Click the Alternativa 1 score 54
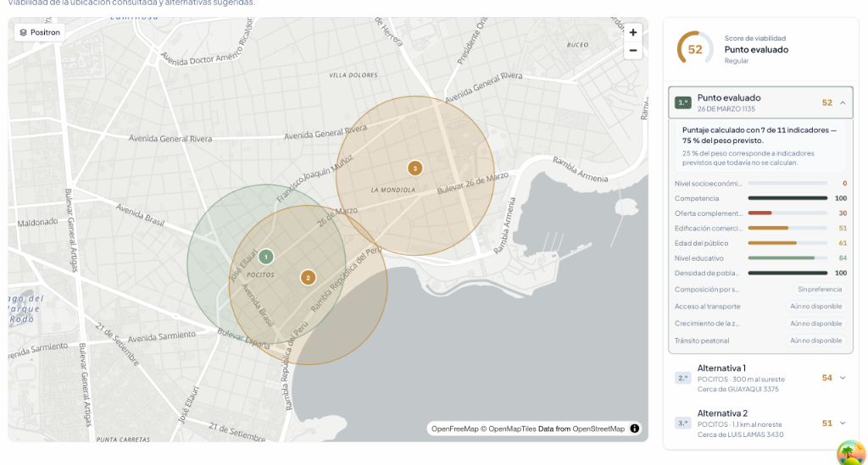Image resolution: width=868 pixels, height=465 pixels. click(x=827, y=379)
